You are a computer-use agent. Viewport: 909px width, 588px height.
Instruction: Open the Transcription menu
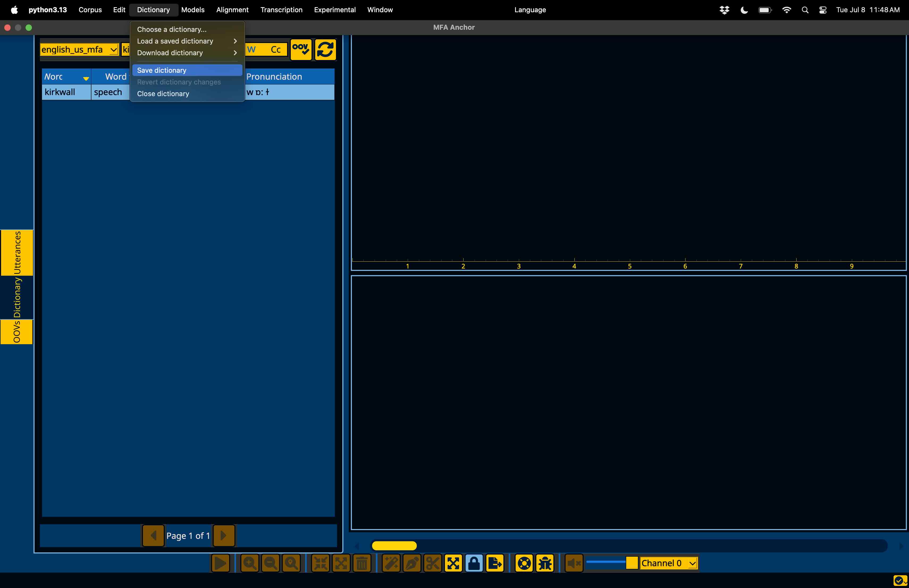pos(281,10)
